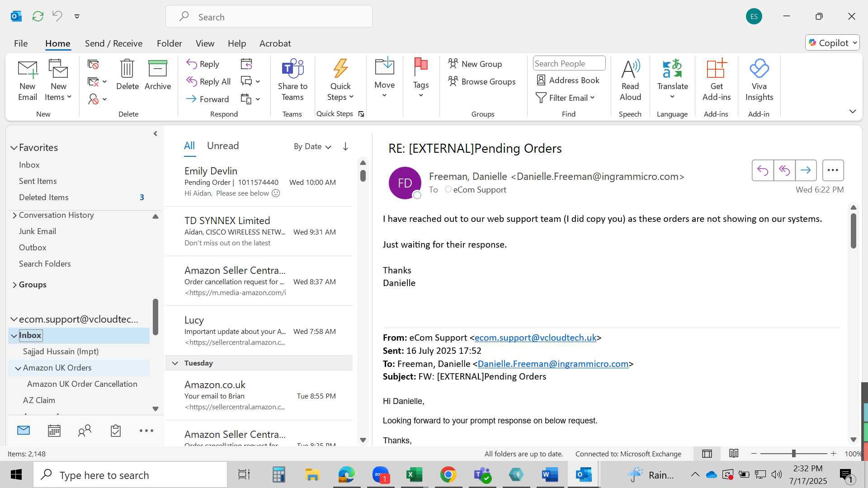Viewport: 868px width, 488px height.
Task: Open the Copilot dropdown
Action: [x=832, y=43]
